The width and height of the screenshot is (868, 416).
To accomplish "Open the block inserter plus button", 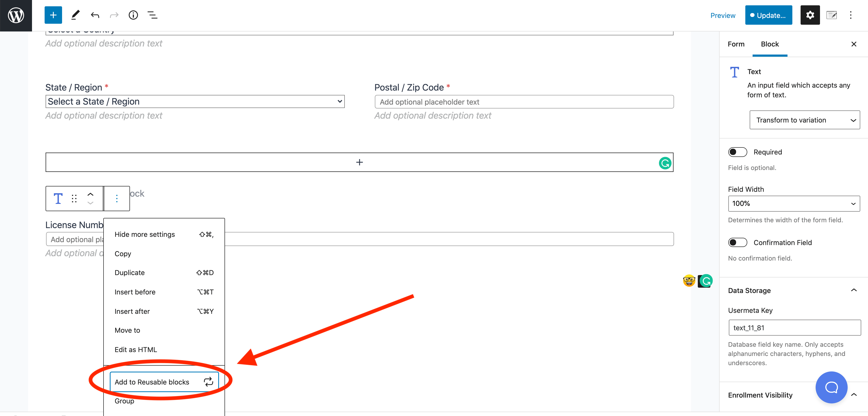I will [53, 15].
